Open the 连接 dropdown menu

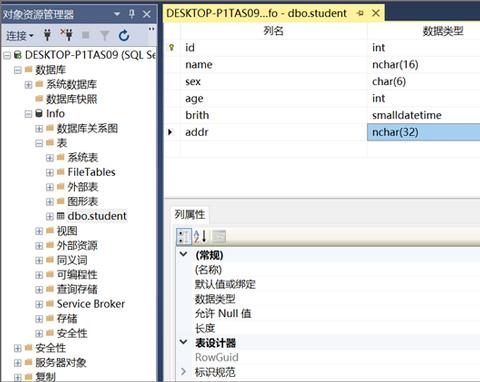[20, 35]
